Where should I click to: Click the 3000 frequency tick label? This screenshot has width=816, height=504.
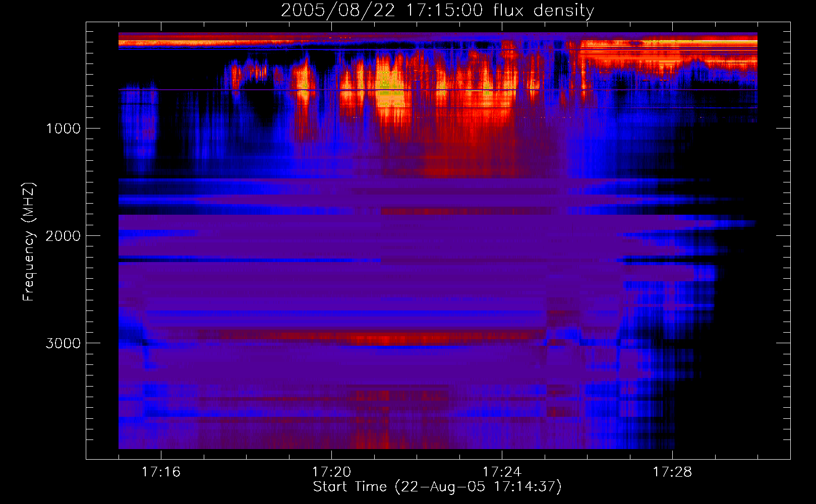point(63,343)
